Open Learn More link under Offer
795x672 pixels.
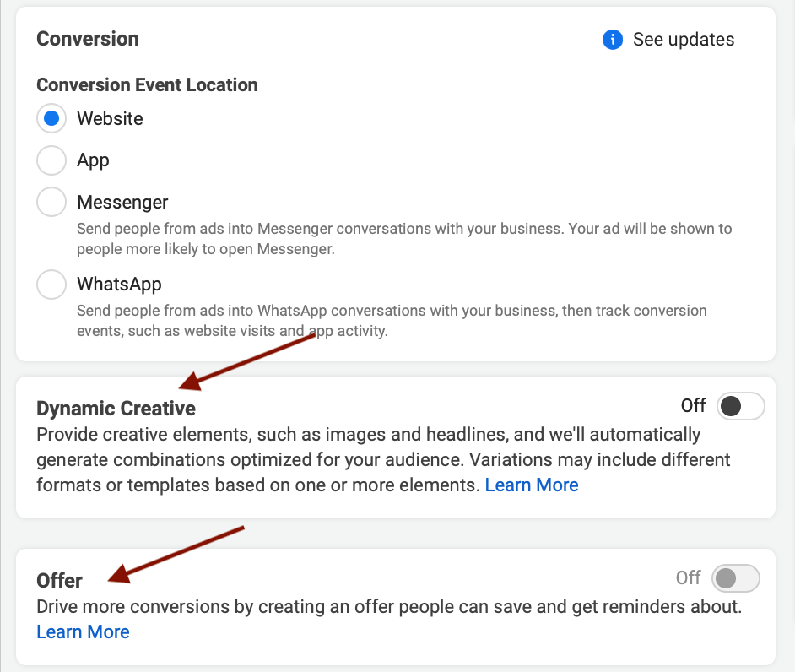[x=83, y=631]
